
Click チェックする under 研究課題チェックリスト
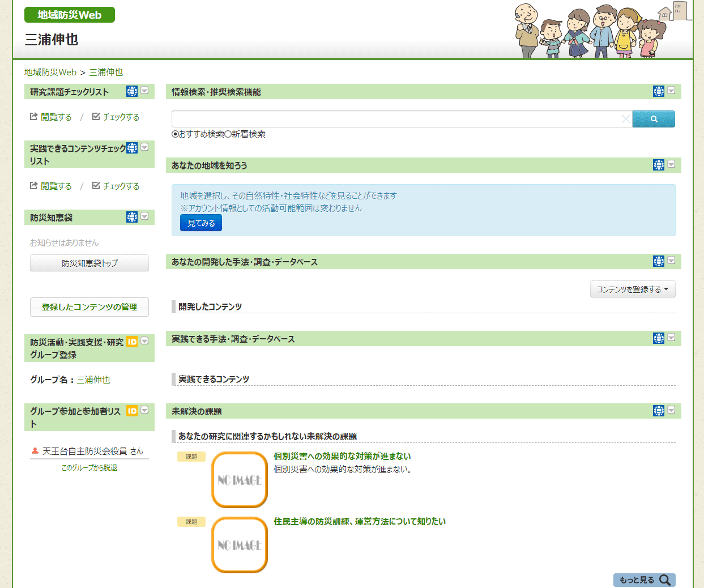116,117
